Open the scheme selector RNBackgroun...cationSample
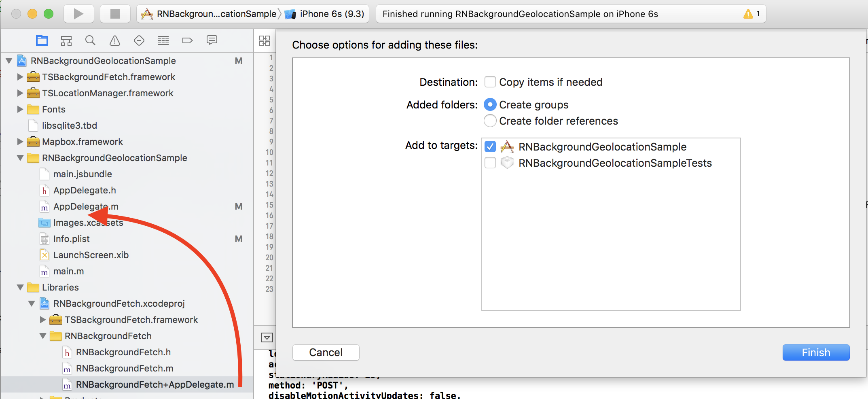The width and height of the screenshot is (868, 399). click(209, 14)
